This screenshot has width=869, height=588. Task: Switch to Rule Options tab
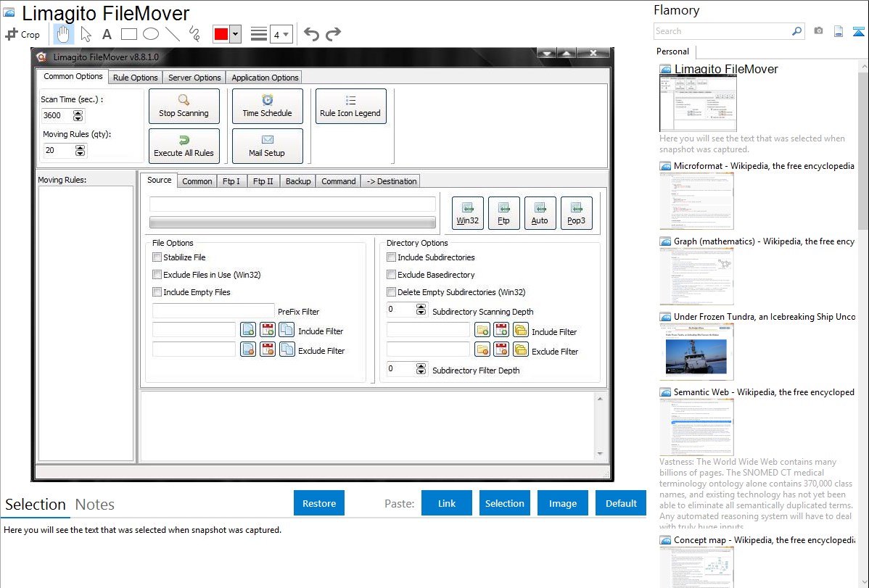[135, 78]
